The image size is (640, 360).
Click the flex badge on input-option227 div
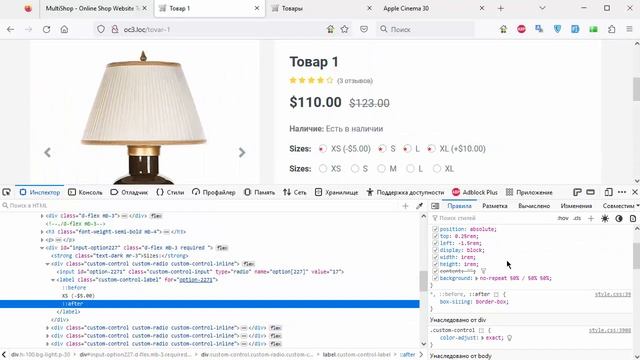(x=222, y=248)
